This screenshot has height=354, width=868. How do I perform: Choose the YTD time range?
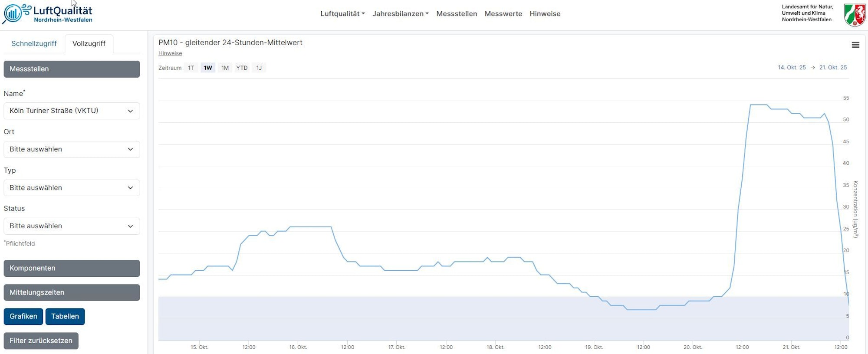click(x=242, y=68)
